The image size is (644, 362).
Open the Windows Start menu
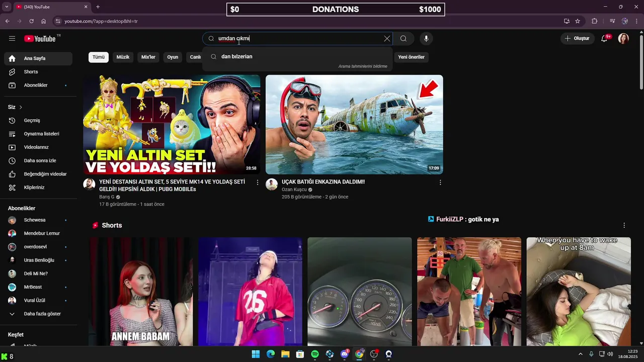256,354
